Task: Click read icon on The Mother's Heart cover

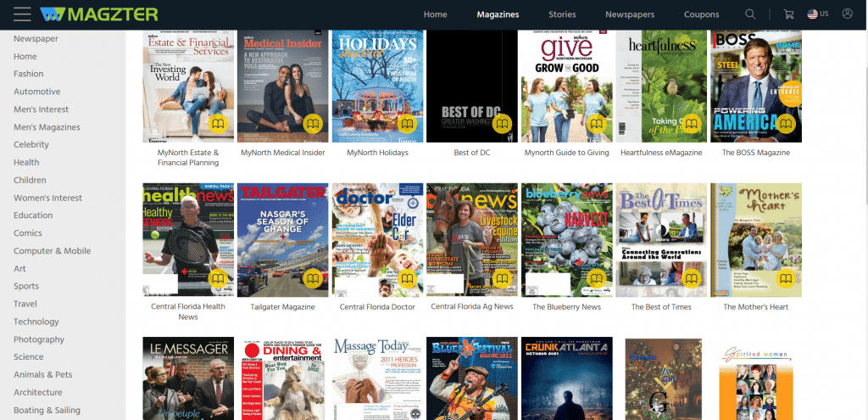Action: click(x=786, y=278)
